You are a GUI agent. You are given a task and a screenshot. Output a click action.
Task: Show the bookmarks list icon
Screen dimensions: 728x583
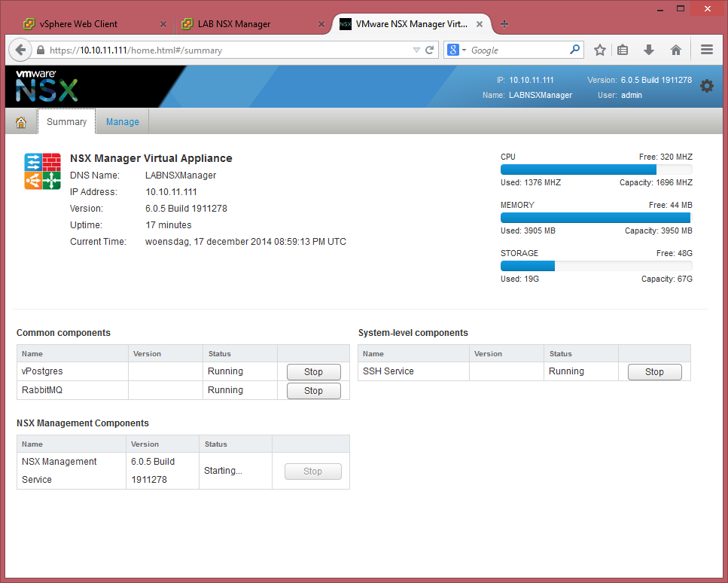623,50
